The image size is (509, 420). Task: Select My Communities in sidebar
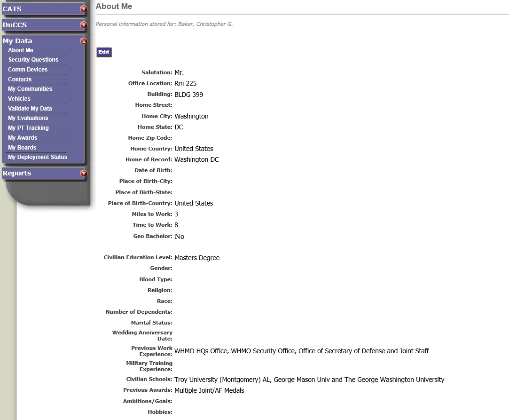(30, 89)
